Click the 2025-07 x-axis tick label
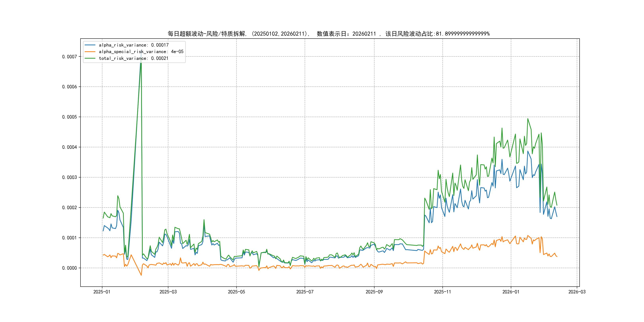Viewport: 644px width, 322px height. 305,292
